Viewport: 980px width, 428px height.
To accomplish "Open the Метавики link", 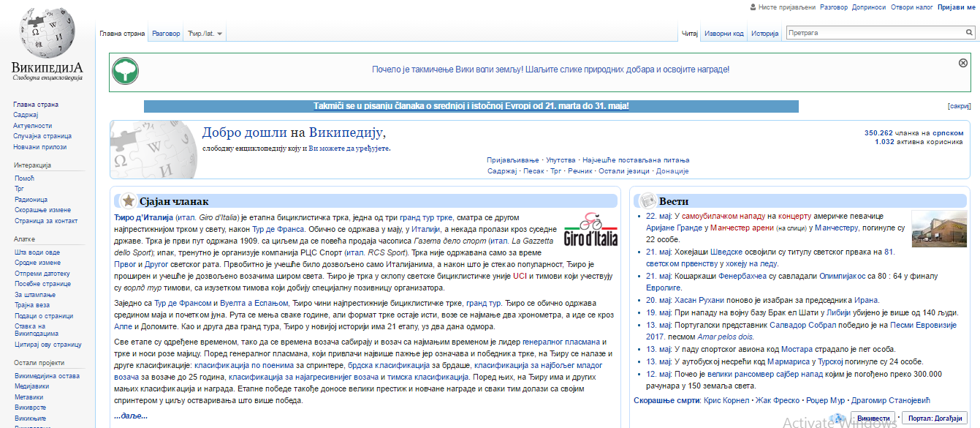I will pos(29,397).
